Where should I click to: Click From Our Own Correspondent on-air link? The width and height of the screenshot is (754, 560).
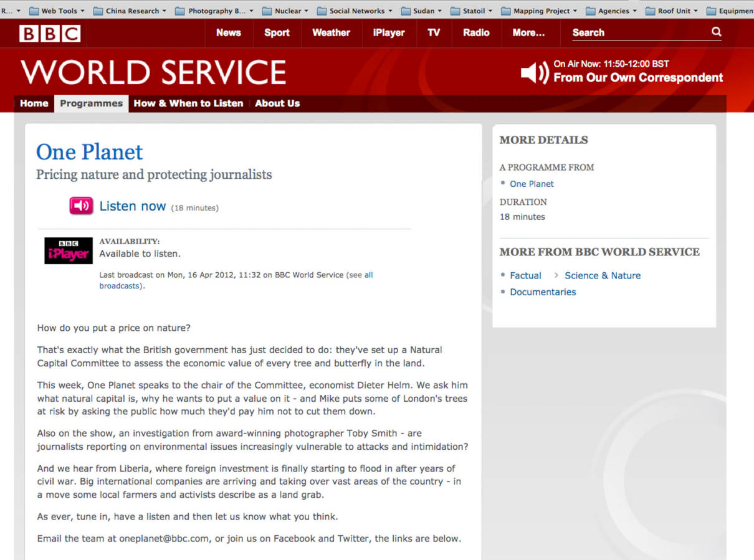638,78
